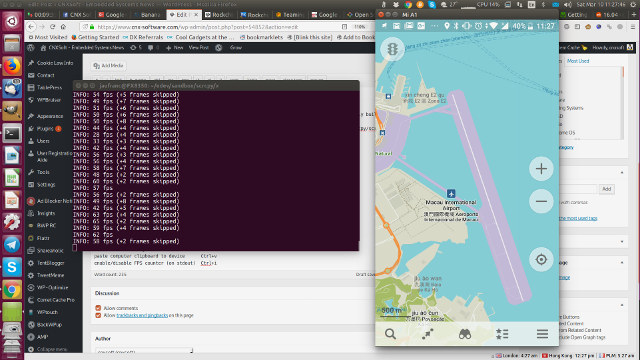Click the most used tags link

pos(578,218)
